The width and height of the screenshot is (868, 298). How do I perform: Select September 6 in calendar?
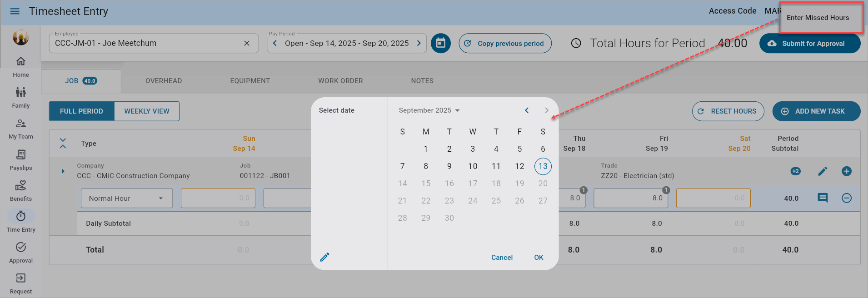coord(543,149)
